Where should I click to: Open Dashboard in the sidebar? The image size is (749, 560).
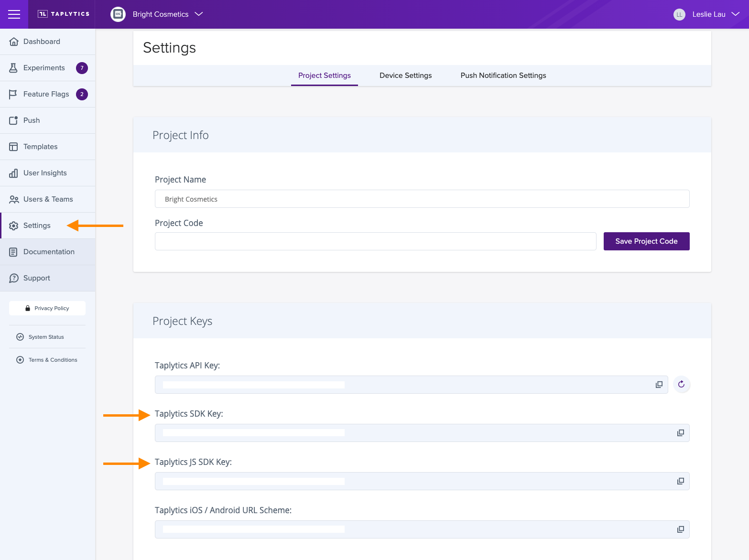pyautogui.click(x=48, y=42)
